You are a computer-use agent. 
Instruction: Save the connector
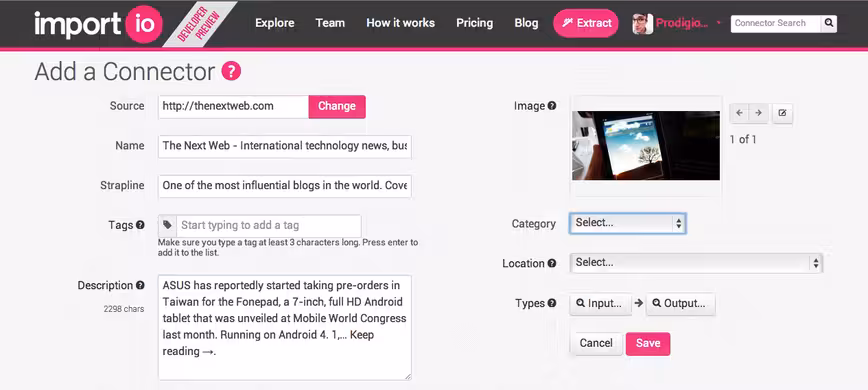[648, 344]
